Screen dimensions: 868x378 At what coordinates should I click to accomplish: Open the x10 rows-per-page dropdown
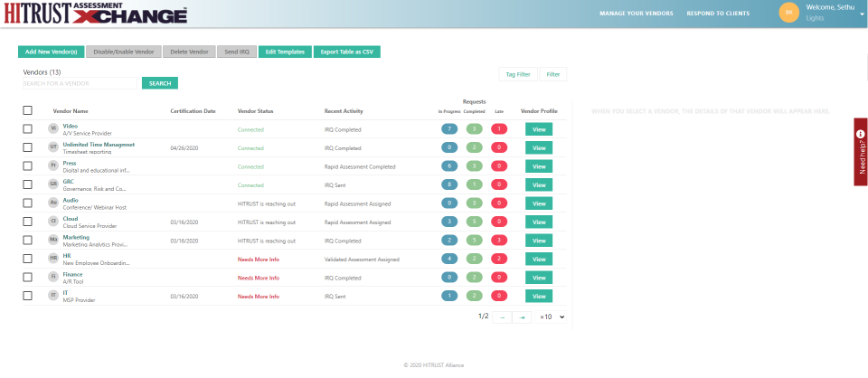pos(552,317)
